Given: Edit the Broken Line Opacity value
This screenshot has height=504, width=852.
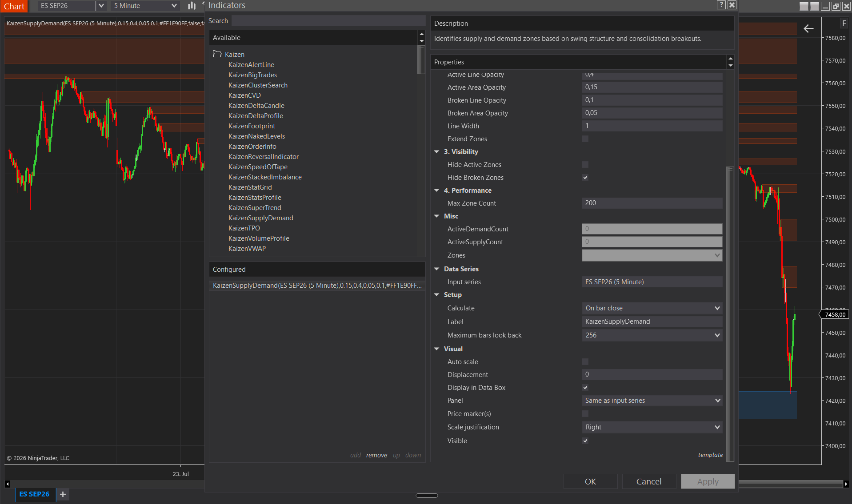Looking at the screenshot, I should pos(652,100).
